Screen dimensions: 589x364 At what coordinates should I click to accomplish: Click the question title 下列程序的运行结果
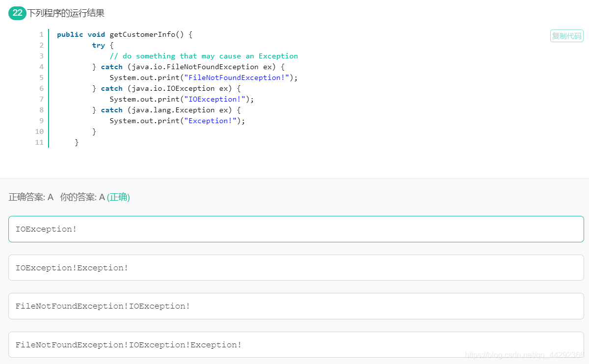click(x=66, y=13)
